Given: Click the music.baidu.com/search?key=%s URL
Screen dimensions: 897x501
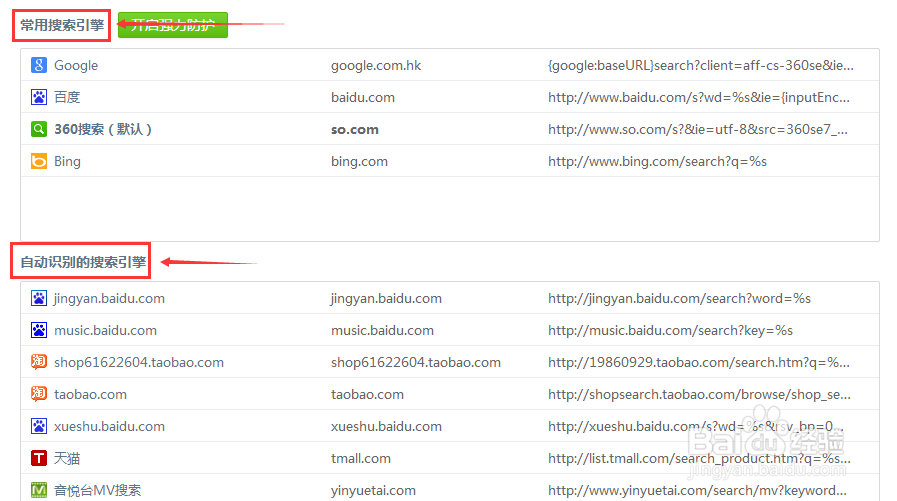Looking at the screenshot, I should [x=670, y=331].
